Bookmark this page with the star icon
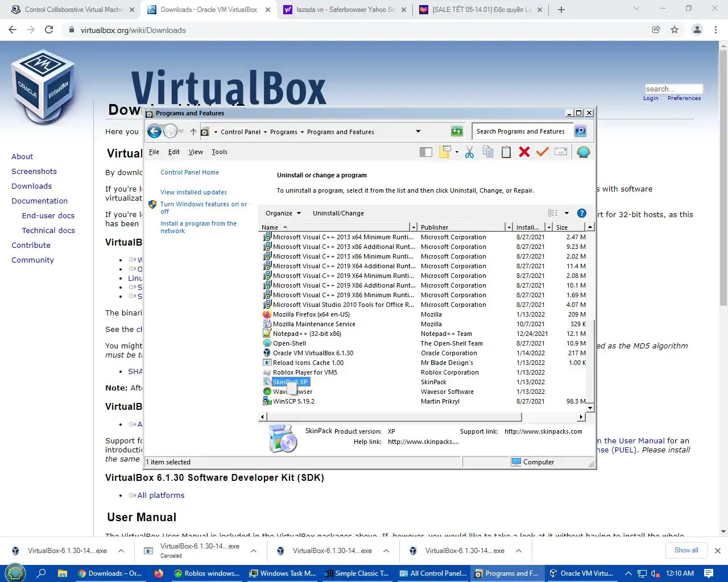 coord(675,30)
